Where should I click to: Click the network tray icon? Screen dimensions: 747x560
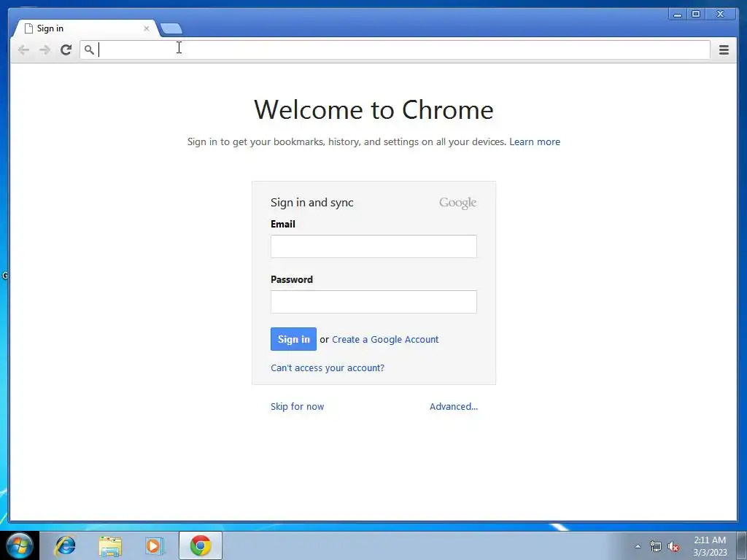(656, 546)
